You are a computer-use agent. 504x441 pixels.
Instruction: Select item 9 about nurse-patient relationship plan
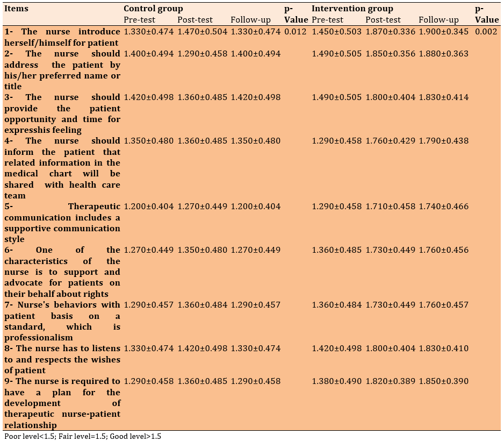(x=62, y=403)
